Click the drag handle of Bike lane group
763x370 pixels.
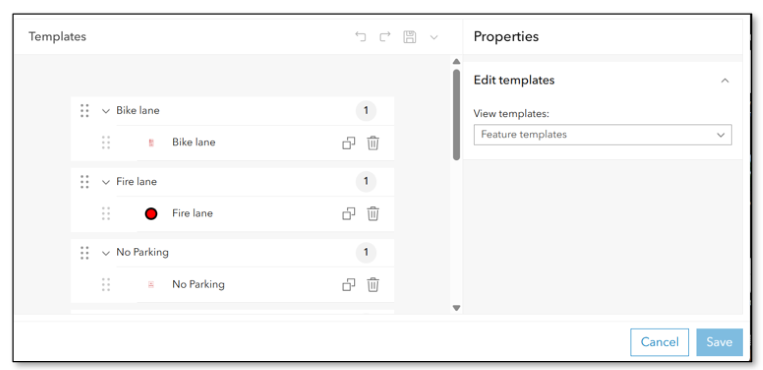pyautogui.click(x=85, y=111)
